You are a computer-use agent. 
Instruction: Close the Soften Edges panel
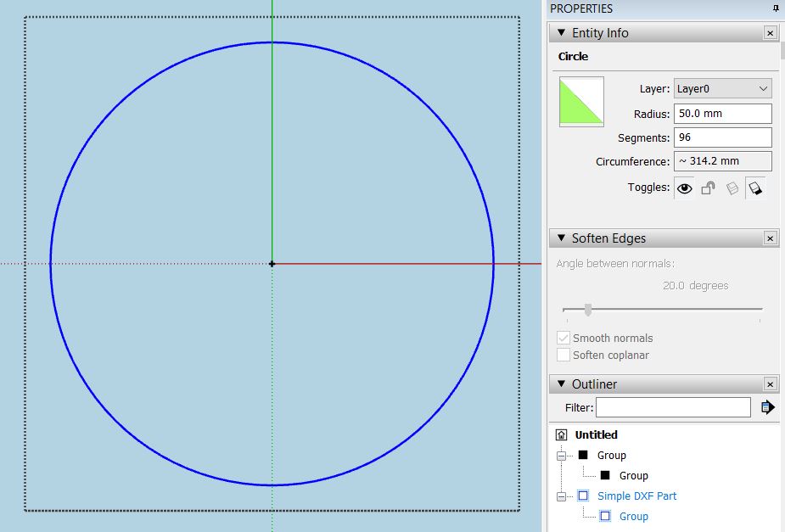(770, 238)
